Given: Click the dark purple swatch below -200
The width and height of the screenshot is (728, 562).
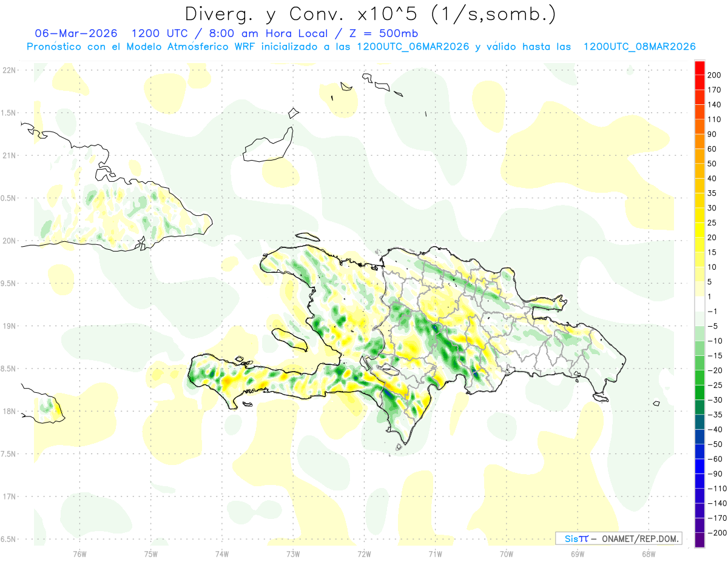Looking at the screenshot, I should [699, 540].
